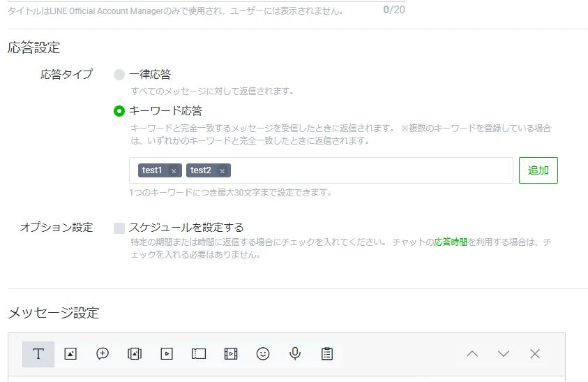Move message block down with chevron
This screenshot has height=382, width=588.
point(503,354)
